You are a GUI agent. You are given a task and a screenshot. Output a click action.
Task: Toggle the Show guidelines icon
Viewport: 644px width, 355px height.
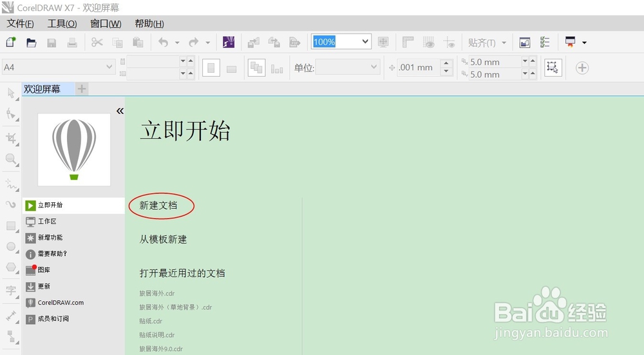click(x=449, y=43)
